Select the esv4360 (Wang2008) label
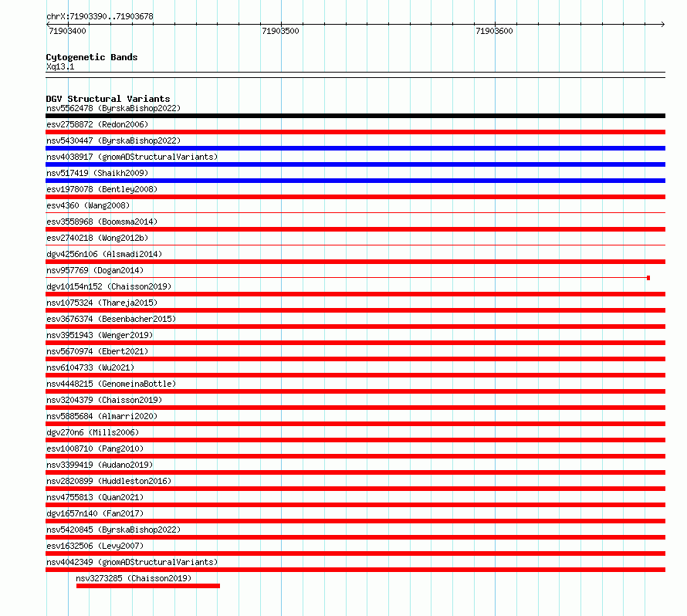Image resolution: width=687 pixels, height=616 pixels. click(x=88, y=205)
